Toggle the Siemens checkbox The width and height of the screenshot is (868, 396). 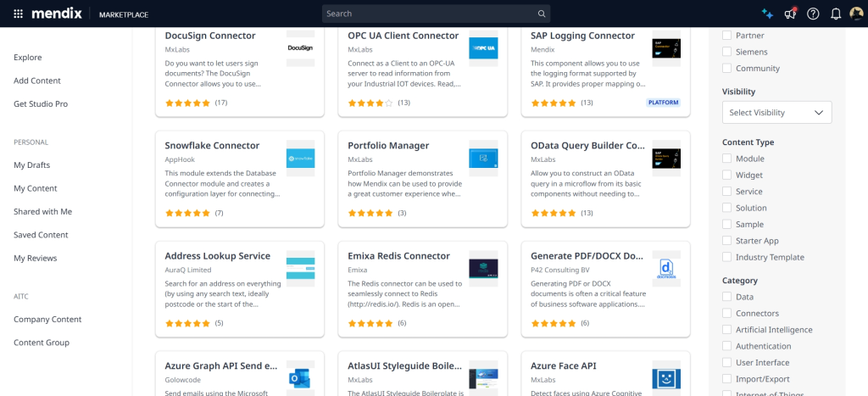tap(726, 52)
